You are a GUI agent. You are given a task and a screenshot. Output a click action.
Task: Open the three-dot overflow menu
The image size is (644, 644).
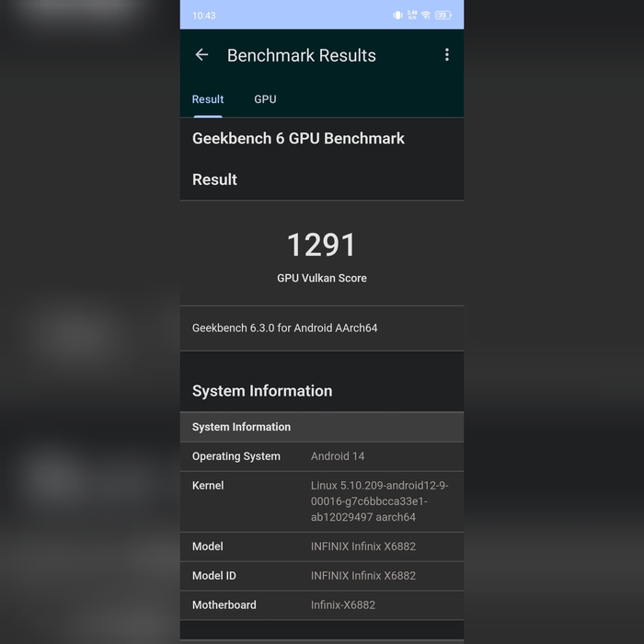447,54
